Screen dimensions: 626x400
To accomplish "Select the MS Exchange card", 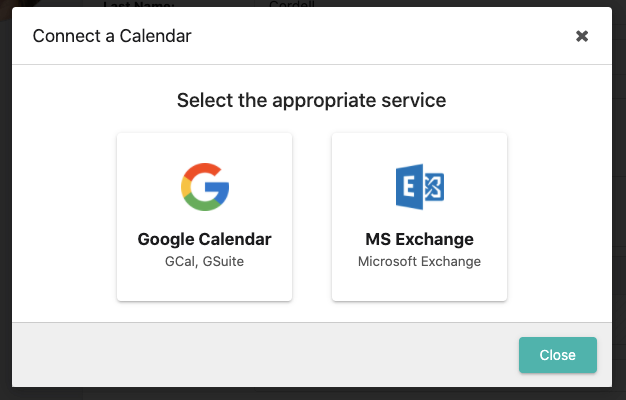I will coord(419,217).
